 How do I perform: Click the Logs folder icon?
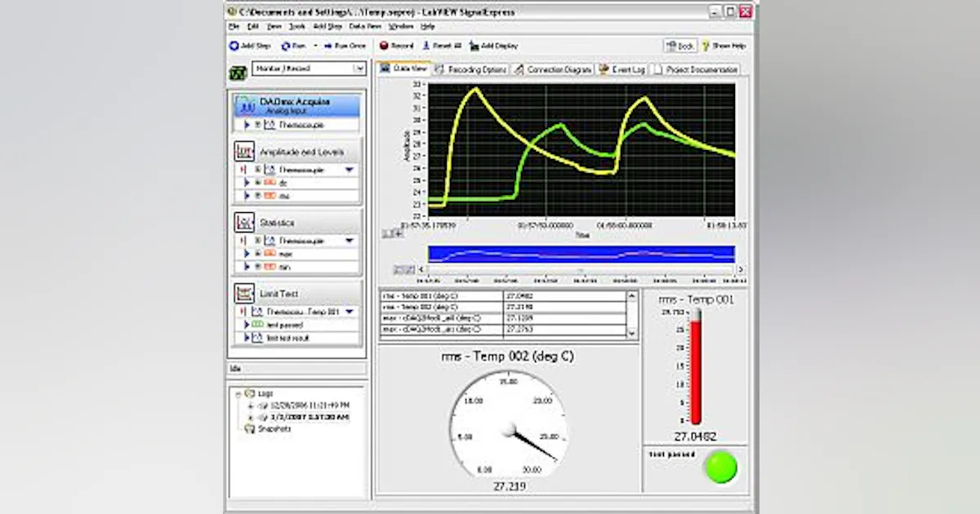[x=249, y=393]
